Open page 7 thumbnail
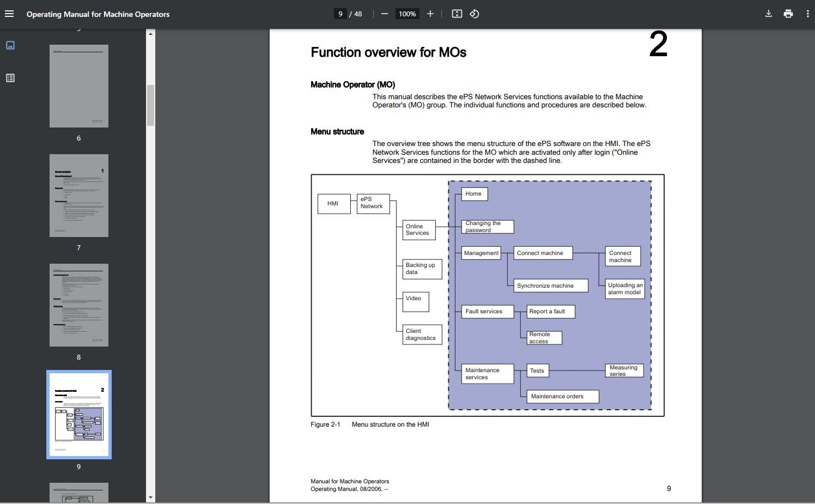 point(79,196)
